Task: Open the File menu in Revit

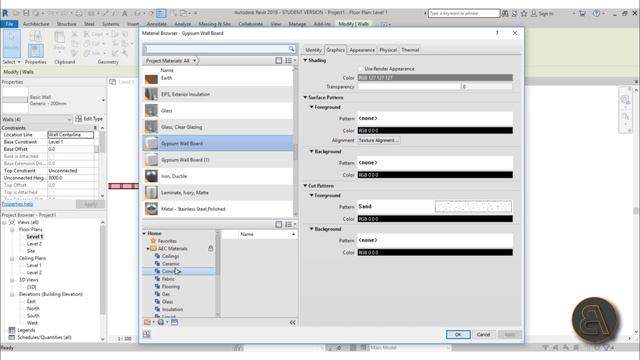Action: click(9, 24)
